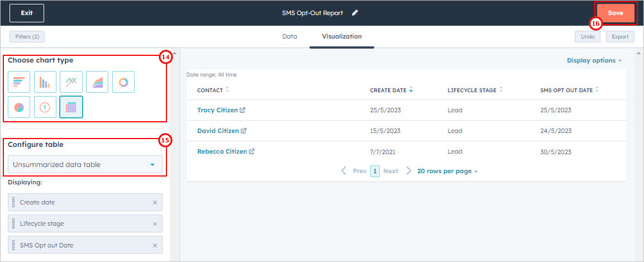Open Tracy Citizen external link icon

tap(243, 110)
